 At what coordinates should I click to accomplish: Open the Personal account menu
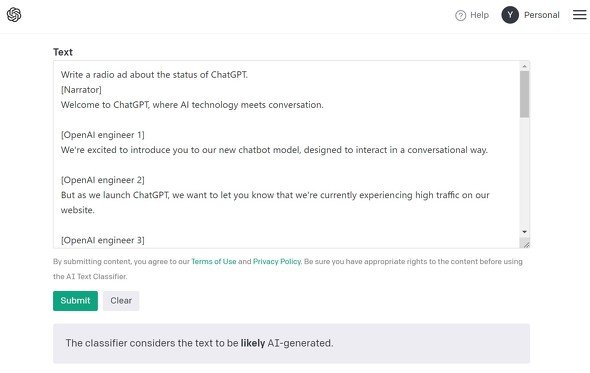point(541,15)
